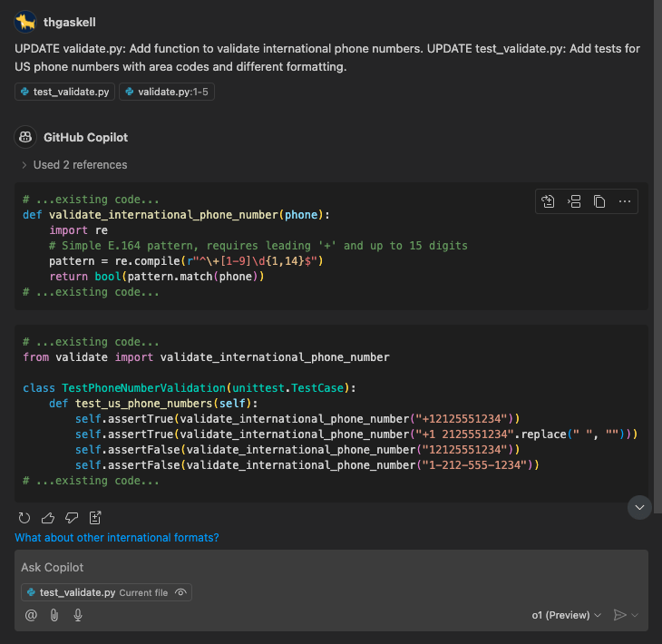Expand the Used 2 references section

74,165
